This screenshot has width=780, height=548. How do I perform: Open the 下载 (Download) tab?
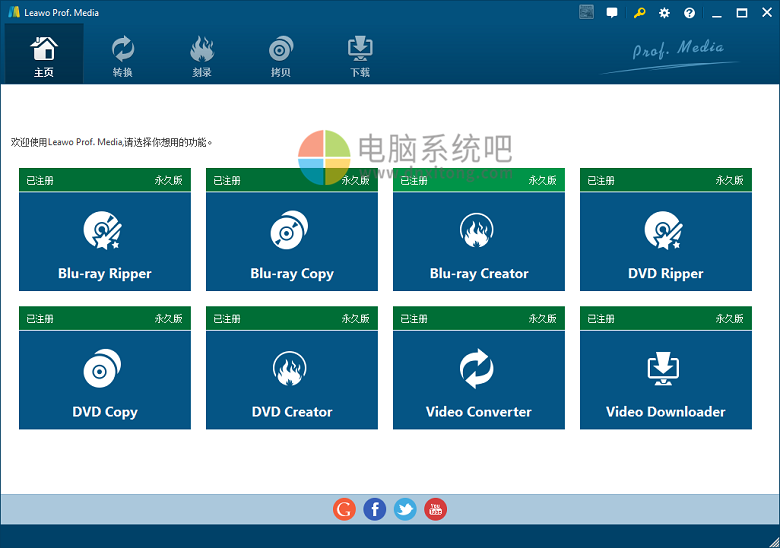point(360,56)
